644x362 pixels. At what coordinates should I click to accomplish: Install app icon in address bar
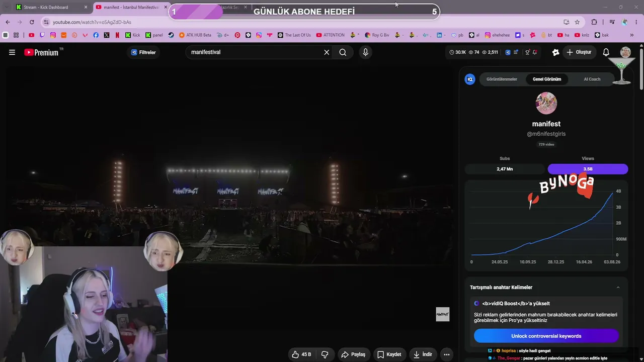567,22
